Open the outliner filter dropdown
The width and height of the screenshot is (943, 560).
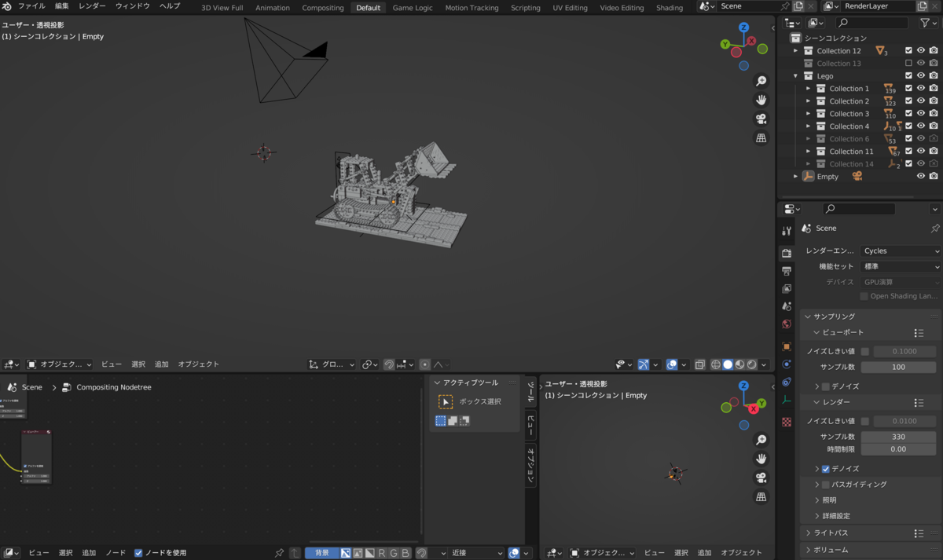click(x=928, y=24)
